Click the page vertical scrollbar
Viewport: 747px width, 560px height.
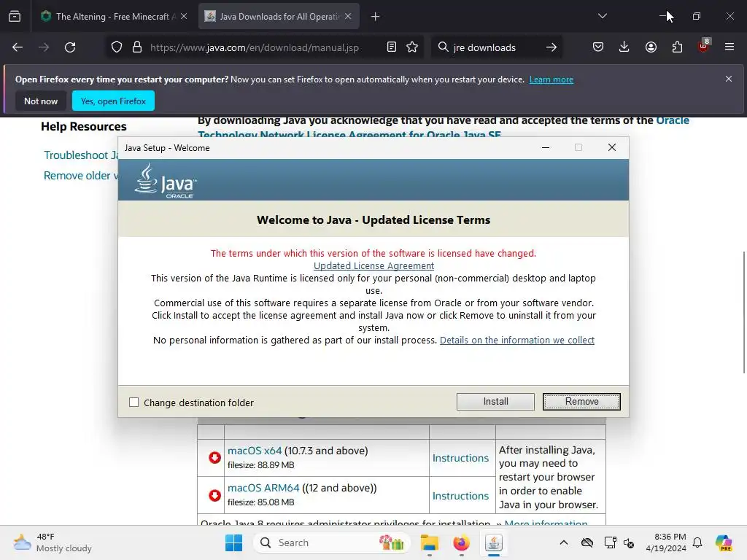click(743, 312)
